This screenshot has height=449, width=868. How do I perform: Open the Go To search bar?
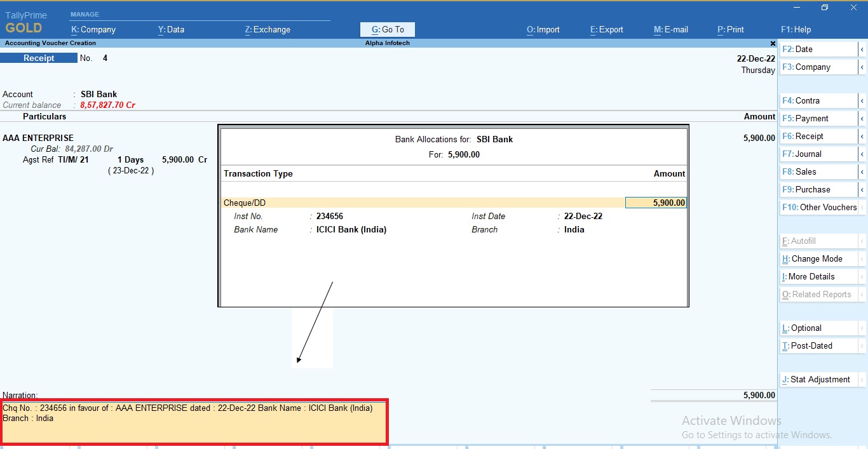coord(387,29)
